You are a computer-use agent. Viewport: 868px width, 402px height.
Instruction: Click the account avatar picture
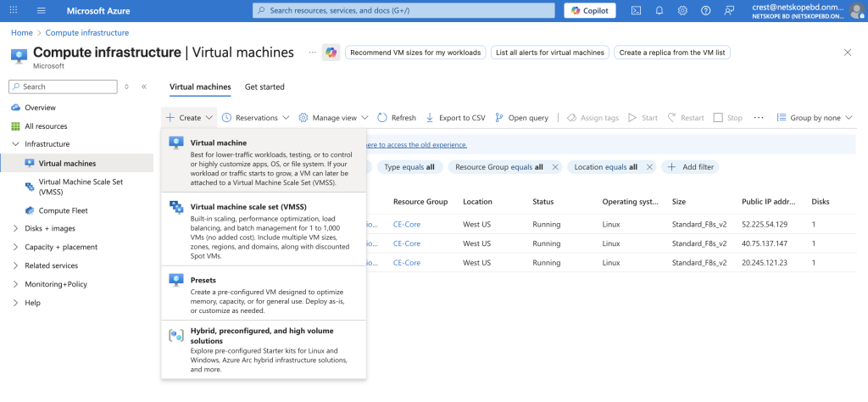[857, 10]
